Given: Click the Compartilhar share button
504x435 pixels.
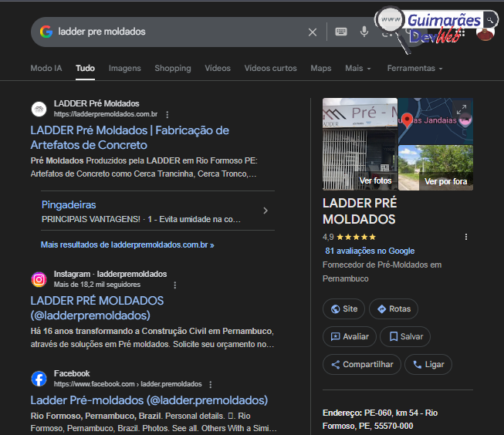Looking at the screenshot, I should tap(362, 364).
